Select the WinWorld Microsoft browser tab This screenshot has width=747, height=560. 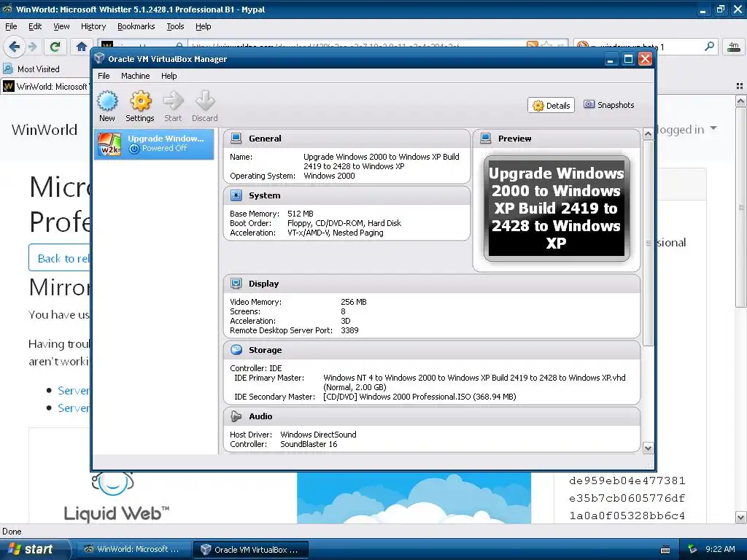tap(46, 86)
